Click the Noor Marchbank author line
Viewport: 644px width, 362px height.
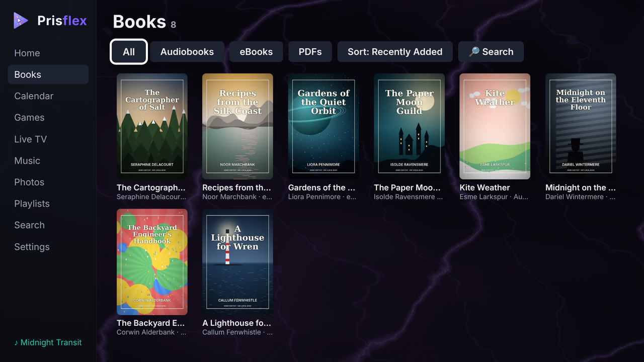coord(237,197)
